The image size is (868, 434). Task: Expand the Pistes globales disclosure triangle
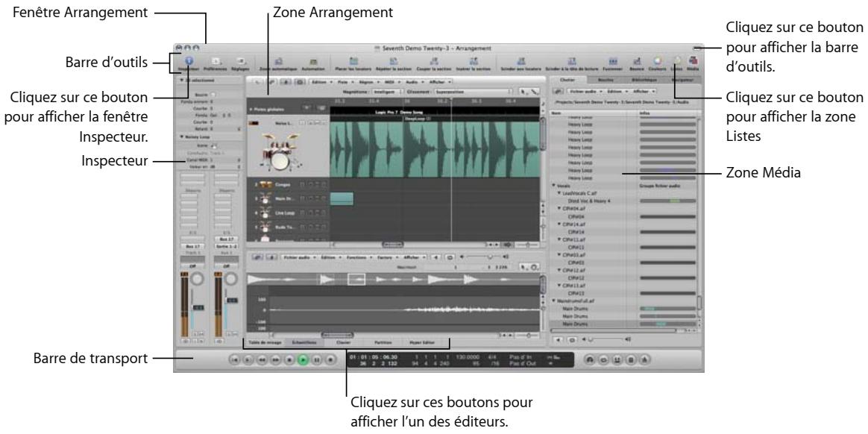coord(251,110)
